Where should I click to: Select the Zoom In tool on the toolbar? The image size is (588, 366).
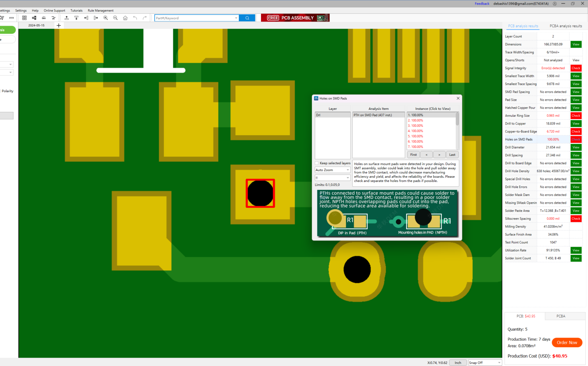click(x=106, y=18)
